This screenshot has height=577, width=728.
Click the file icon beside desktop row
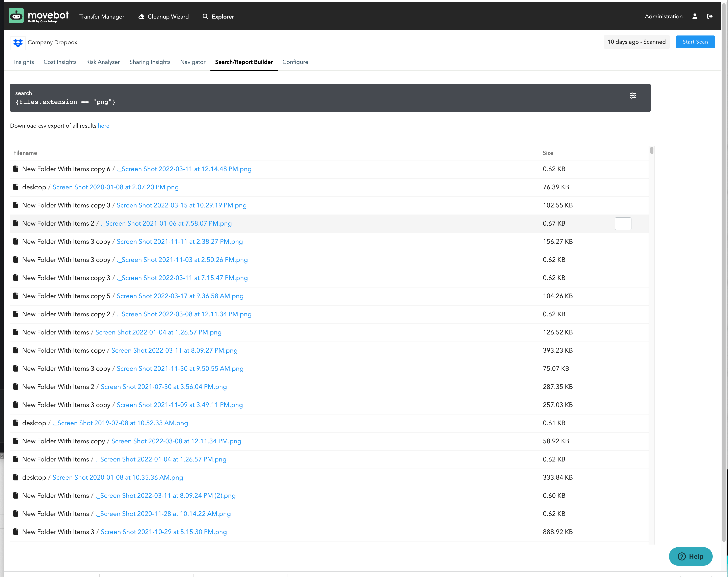pos(16,187)
